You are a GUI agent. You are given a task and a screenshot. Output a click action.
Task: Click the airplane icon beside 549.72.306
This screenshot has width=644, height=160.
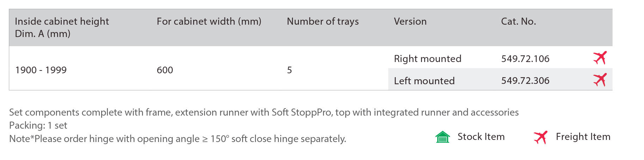click(600, 80)
